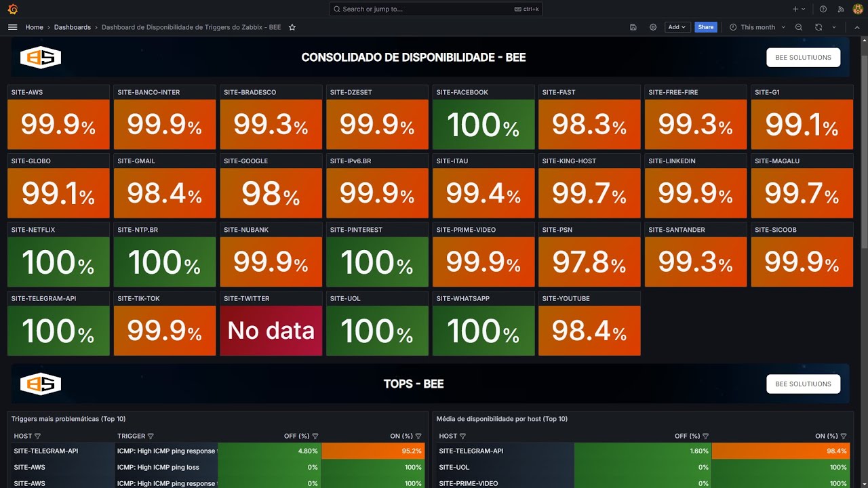
Task: Click TOPS - BEE heading
Action: click(414, 384)
